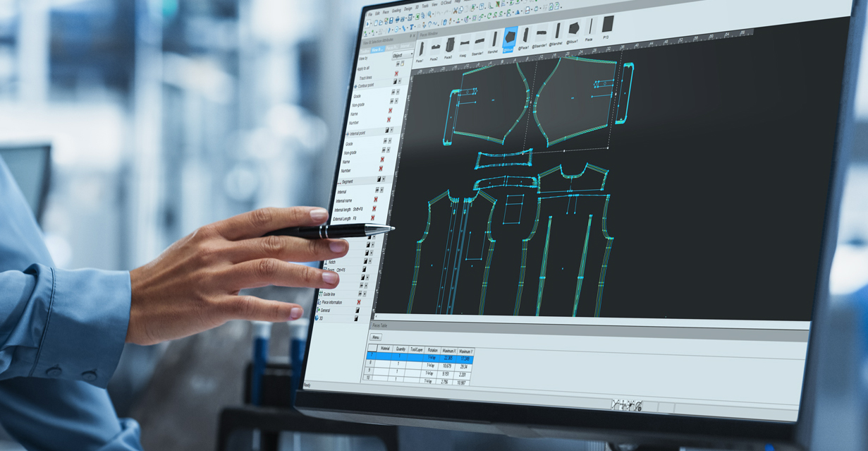Click the Rotation column header
868x451 pixels.
point(432,350)
